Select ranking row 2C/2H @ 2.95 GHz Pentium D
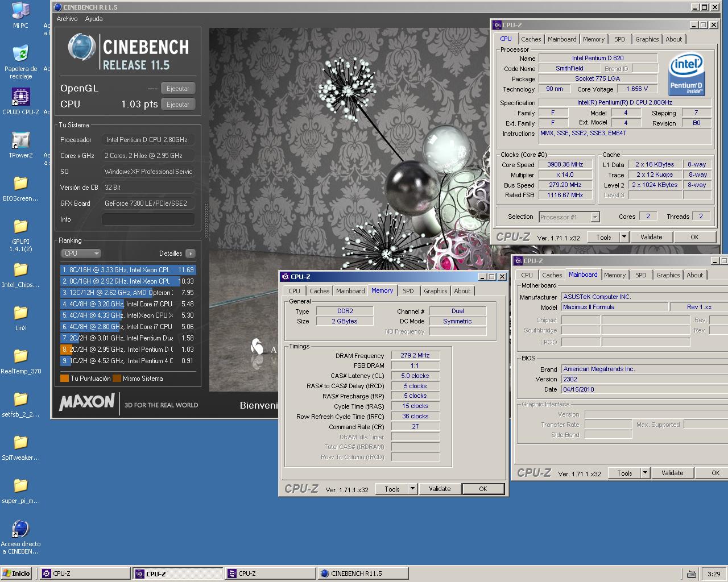The height and width of the screenshot is (582, 728). (x=128, y=350)
